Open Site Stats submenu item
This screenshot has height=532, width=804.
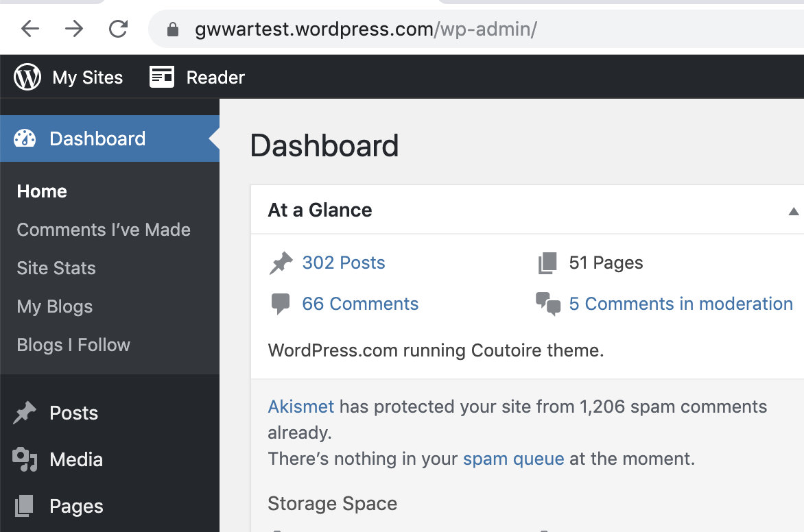tap(56, 268)
